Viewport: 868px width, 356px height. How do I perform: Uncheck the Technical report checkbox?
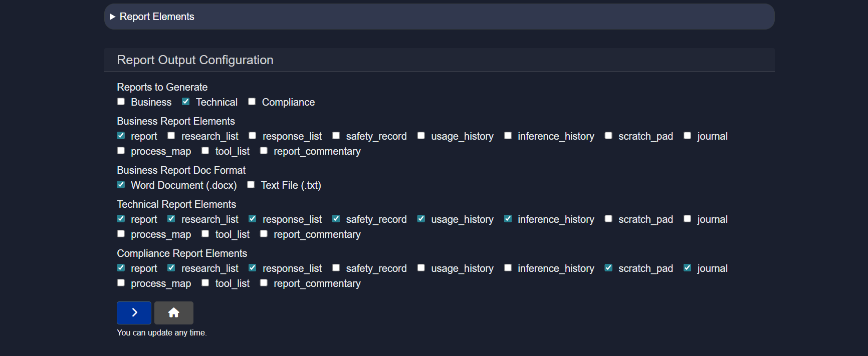click(185, 102)
